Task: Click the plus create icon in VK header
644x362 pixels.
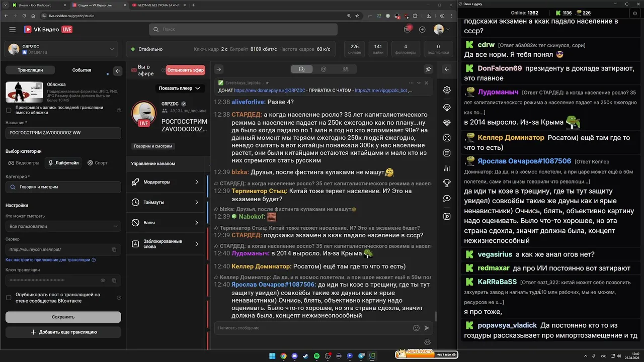Action: [422, 30]
